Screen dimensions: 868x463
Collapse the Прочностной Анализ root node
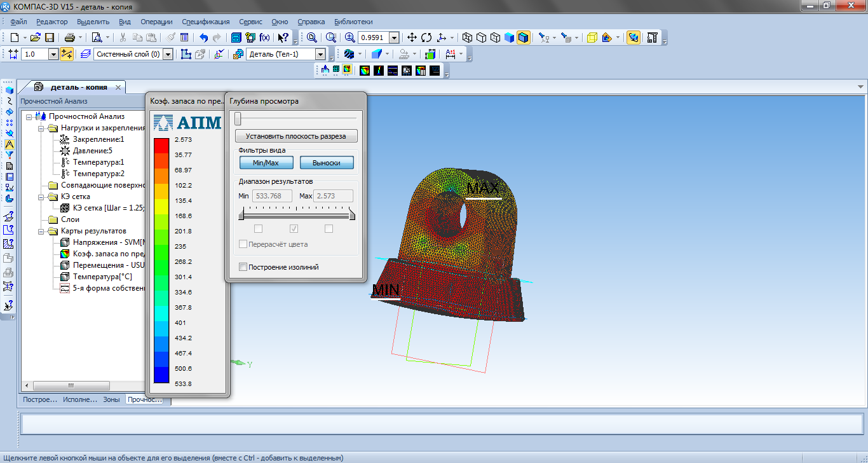point(29,116)
